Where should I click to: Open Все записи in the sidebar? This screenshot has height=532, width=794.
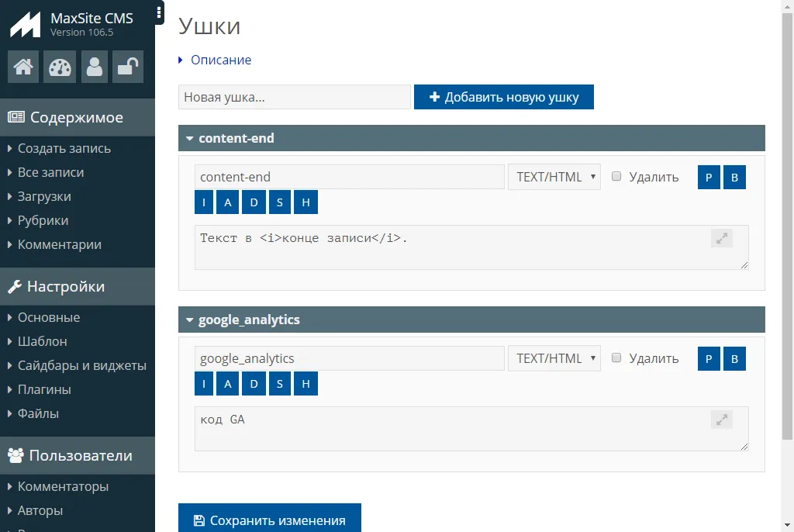coord(50,172)
